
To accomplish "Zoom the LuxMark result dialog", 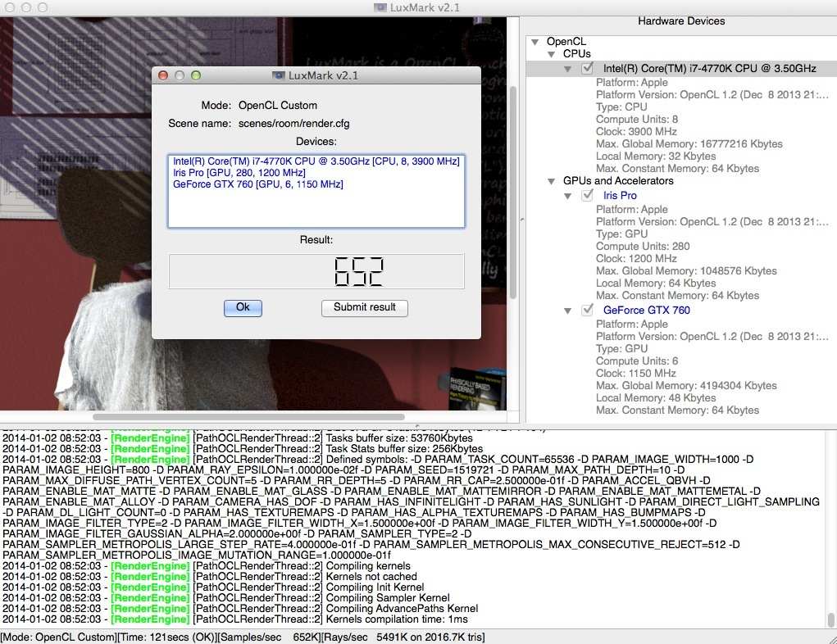I will pos(196,75).
